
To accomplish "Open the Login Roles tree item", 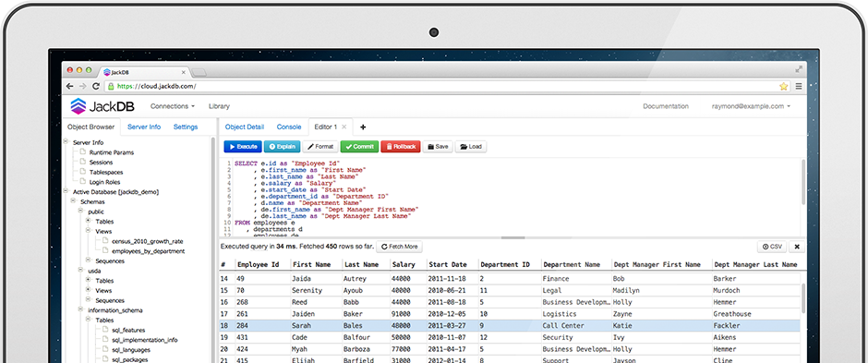I will [x=104, y=181].
